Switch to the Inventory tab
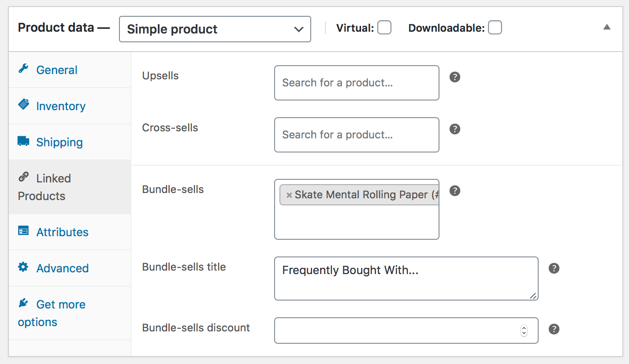 point(61,106)
